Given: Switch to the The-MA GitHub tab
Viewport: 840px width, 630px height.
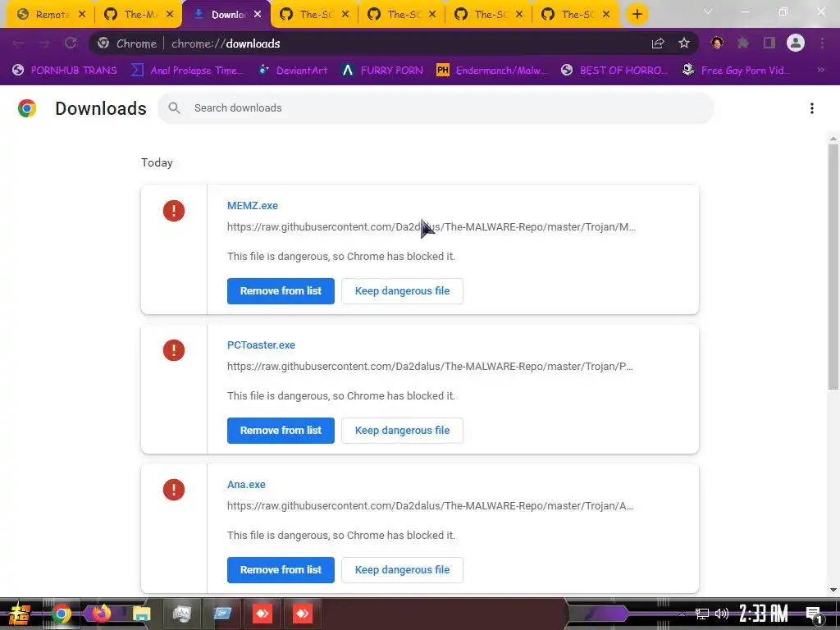Looking at the screenshot, I should coord(140,15).
